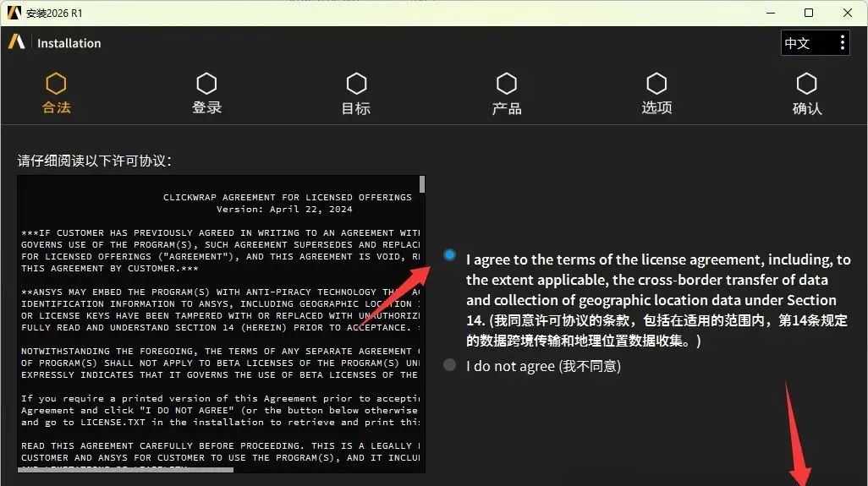This screenshot has height=486, width=868.
Task: Click the license text horizontal scrollbar thumb
Action: 126,470
